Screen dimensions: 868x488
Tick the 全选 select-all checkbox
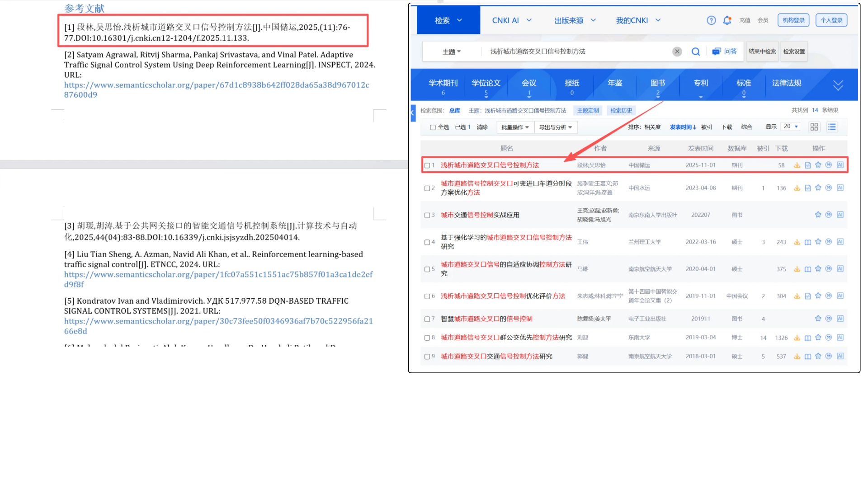coord(433,127)
